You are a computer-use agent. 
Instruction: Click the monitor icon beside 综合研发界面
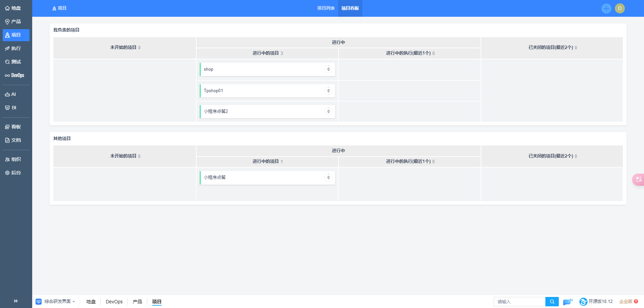click(x=39, y=302)
